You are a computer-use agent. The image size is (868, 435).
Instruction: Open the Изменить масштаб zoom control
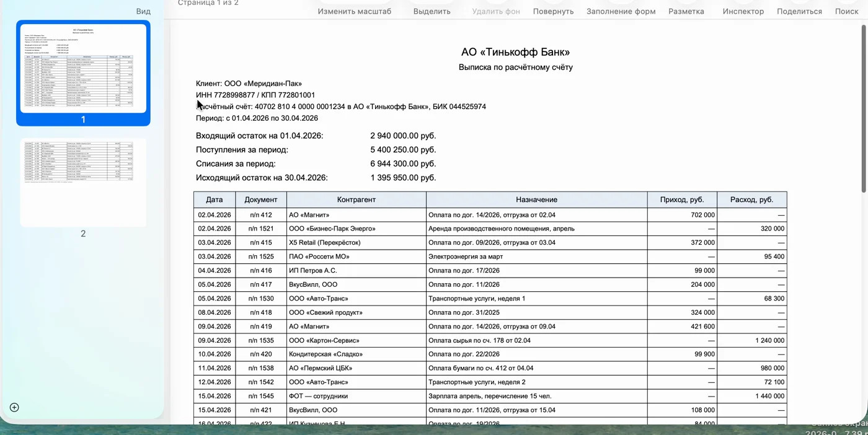coord(355,11)
